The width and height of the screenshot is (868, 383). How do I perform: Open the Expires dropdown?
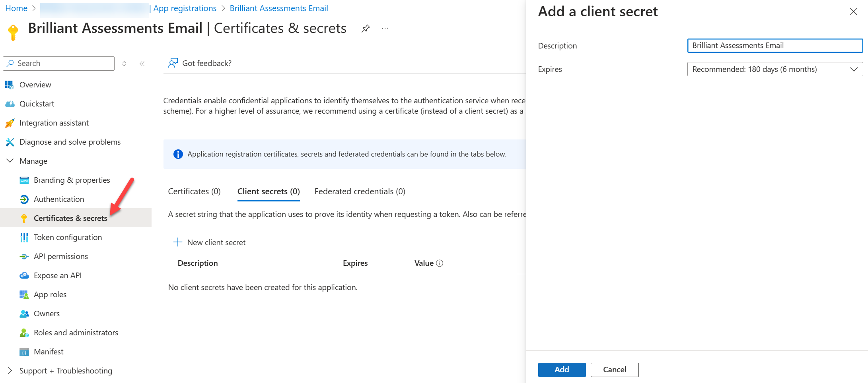pyautogui.click(x=775, y=69)
